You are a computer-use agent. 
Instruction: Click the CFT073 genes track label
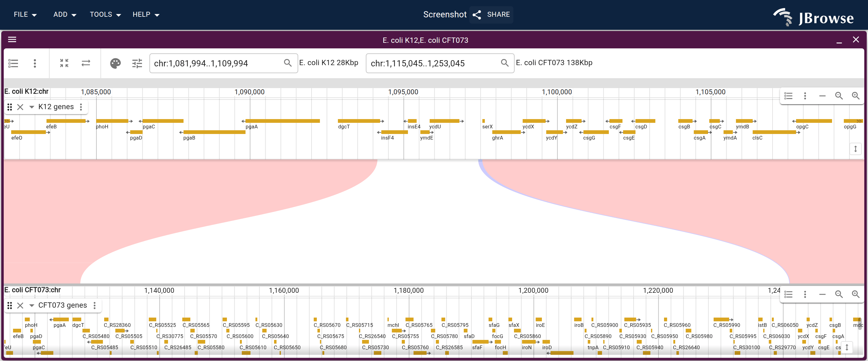coord(63,306)
